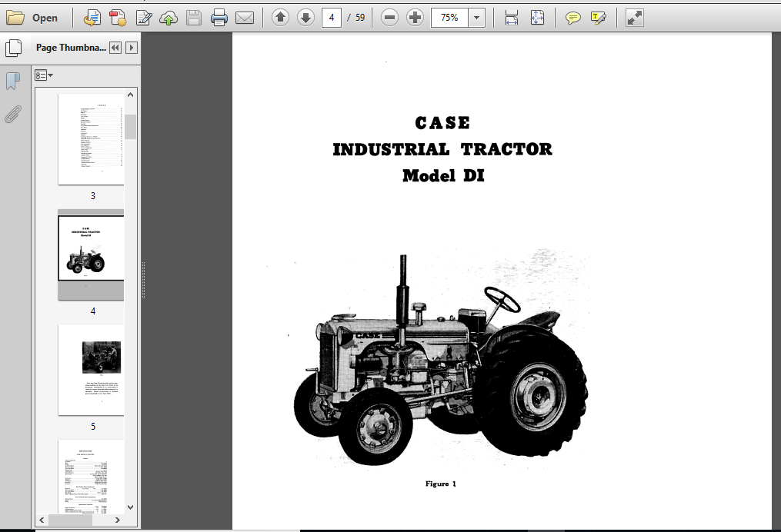Collapse the Page Thumbnails panel

(115, 48)
